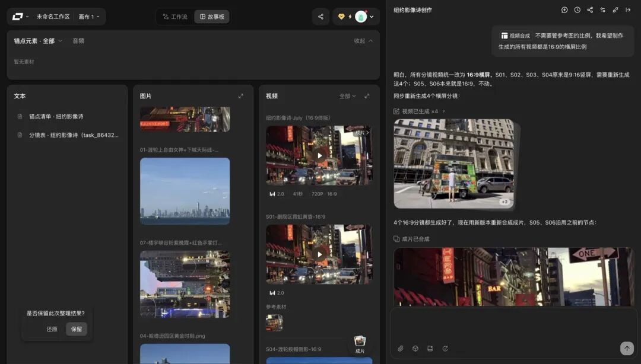This screenshot has width=641, height=364.
Task: Collapse the anchor section via 收起
Action: (x=363, y=41)
